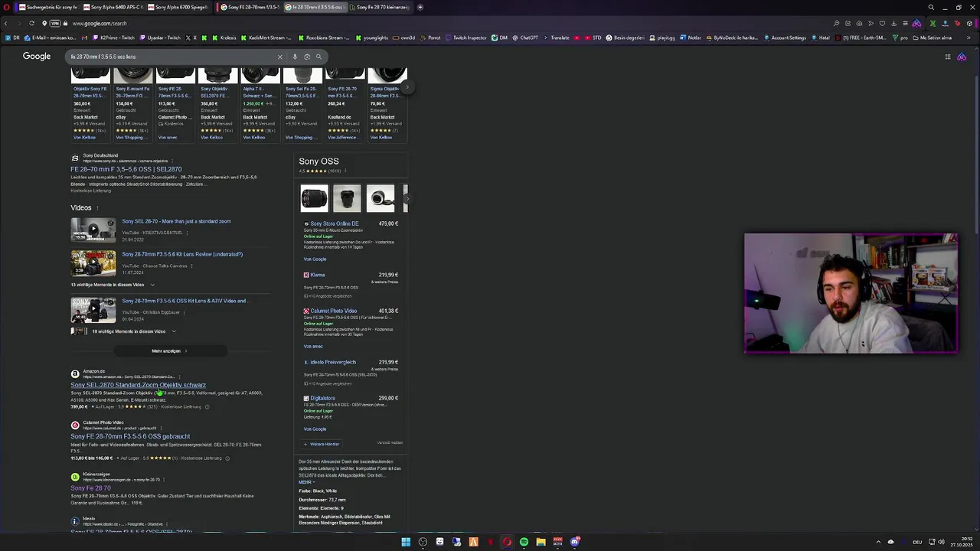Open the Discord icon on taskbar
The width and height of the screenshot is (980, 551).
coord(574,542)
